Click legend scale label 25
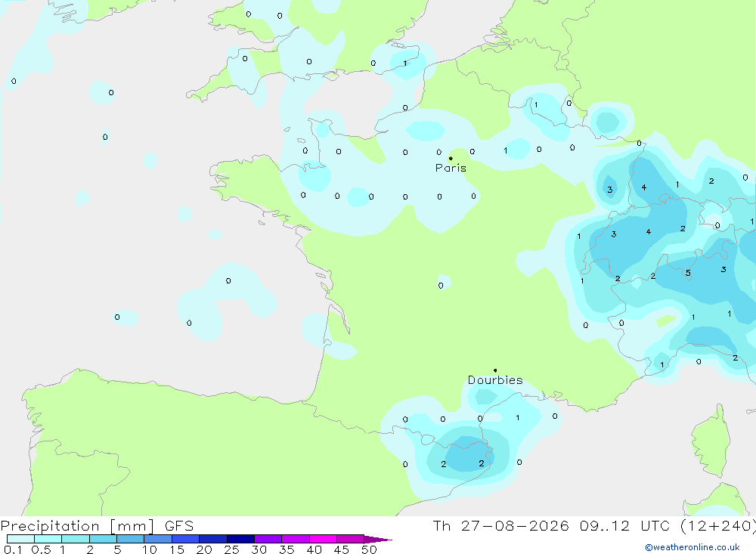The height and width of the screenshot is (554, 756). 231,549
